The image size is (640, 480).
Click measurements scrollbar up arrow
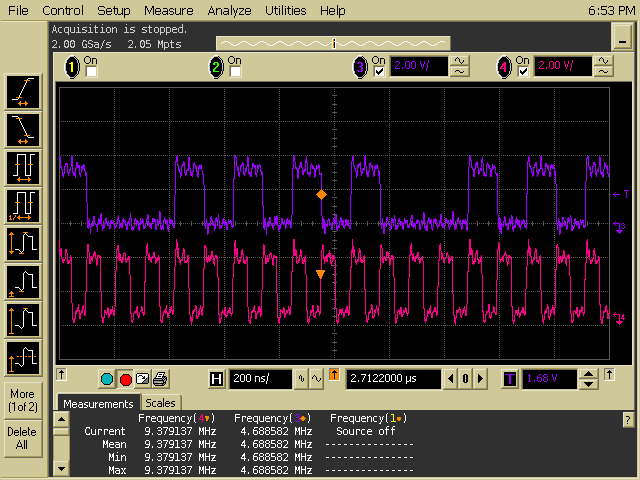click(x=61, y=419)
